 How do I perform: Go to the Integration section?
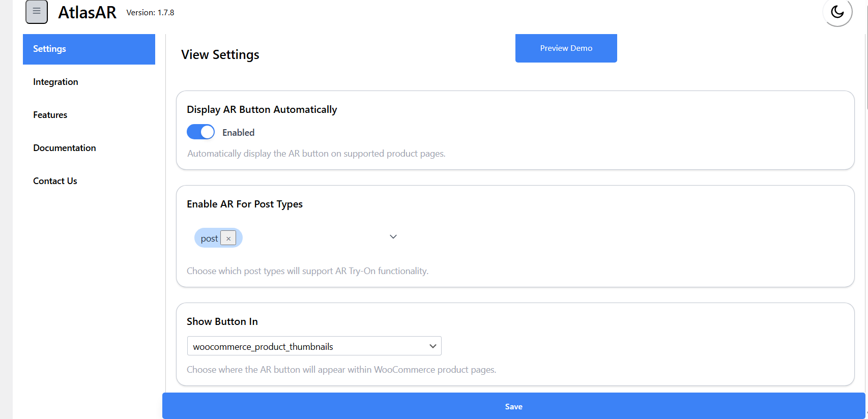tap(55, 82)
